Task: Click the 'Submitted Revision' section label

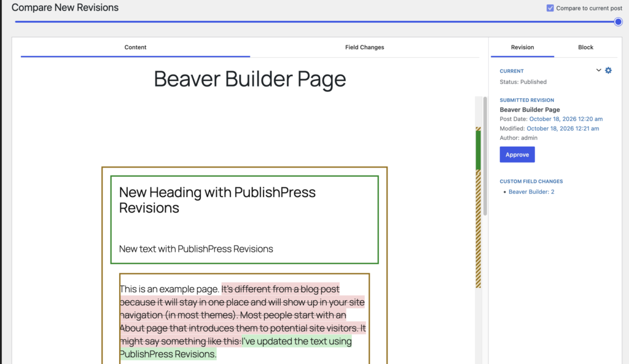Action: click(x=526, y=100)
